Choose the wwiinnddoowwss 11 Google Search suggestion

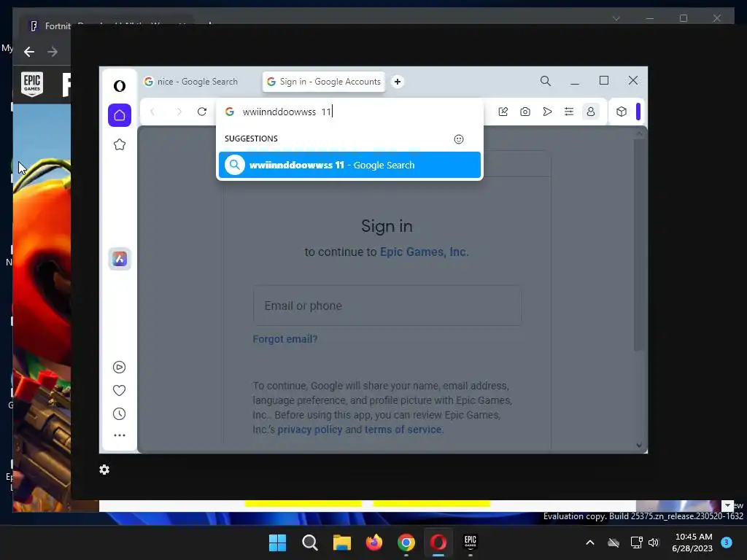[x=349, y=165]
